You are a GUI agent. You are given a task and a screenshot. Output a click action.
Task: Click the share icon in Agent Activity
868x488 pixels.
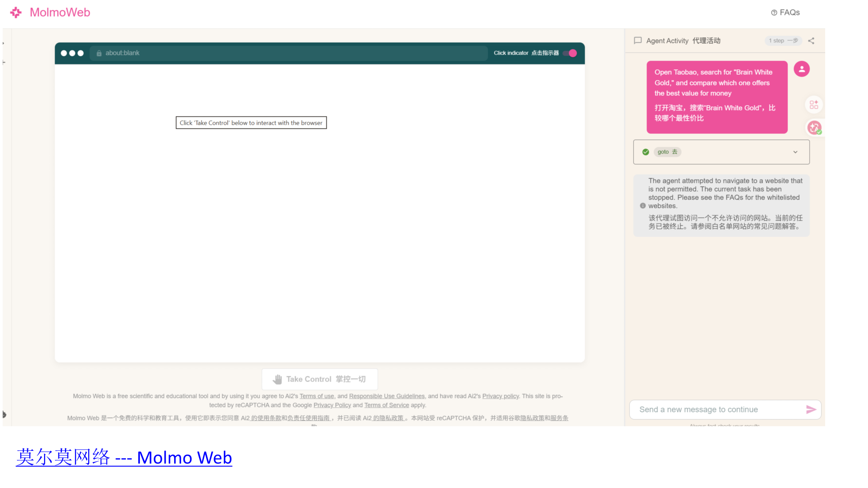(x=811, y=41)
